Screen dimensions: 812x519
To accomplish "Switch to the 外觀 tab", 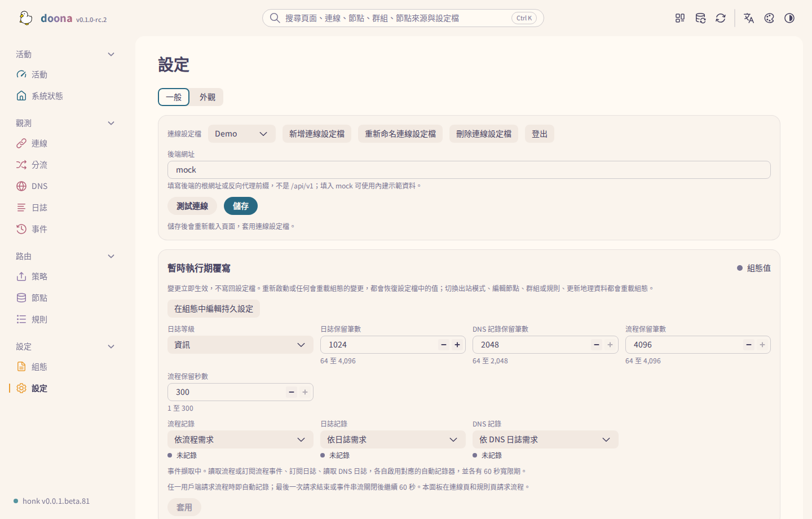I will tap(207, 97).
